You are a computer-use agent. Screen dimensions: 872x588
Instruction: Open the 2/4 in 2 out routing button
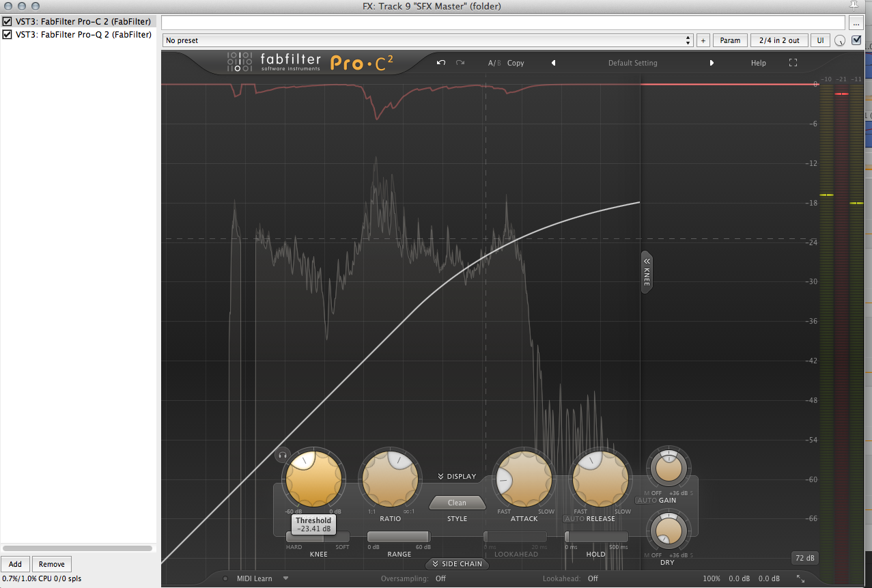(779, 40)
